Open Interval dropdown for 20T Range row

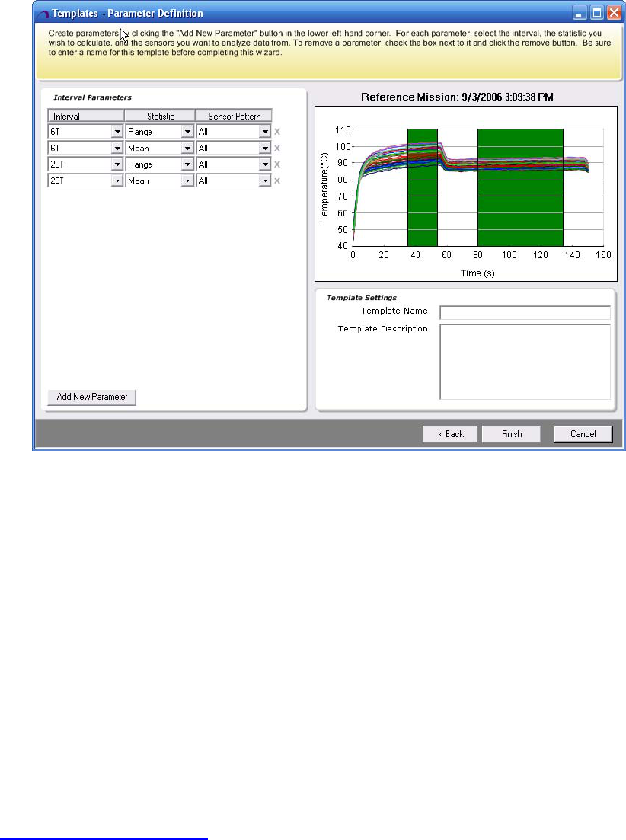(x=117, y=164)
